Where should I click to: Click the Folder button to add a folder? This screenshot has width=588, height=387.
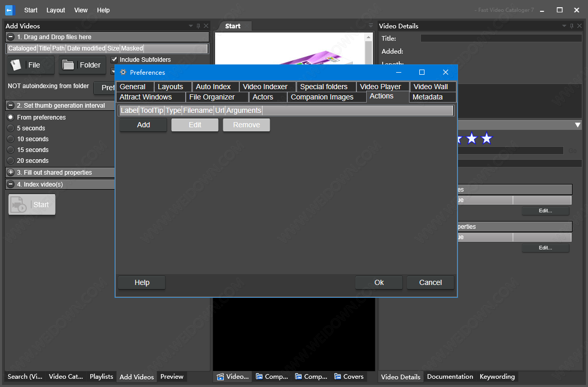tap(83, 65)
